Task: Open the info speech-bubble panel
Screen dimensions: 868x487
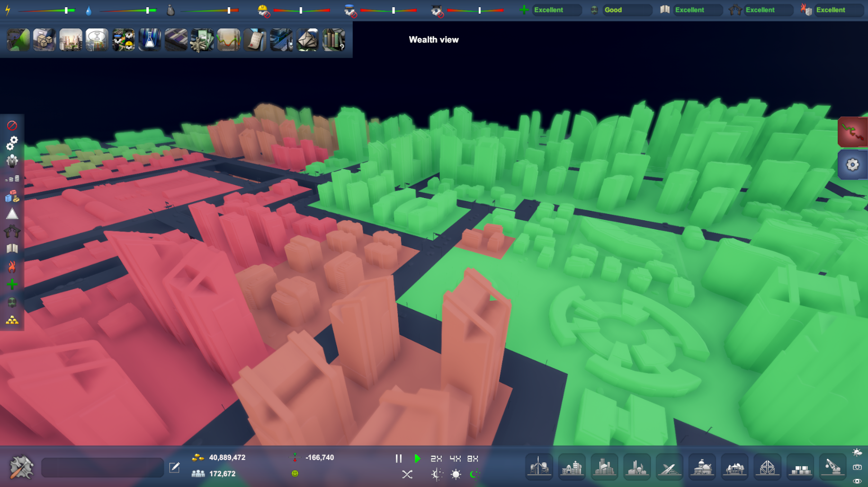Action: (97, 40)
